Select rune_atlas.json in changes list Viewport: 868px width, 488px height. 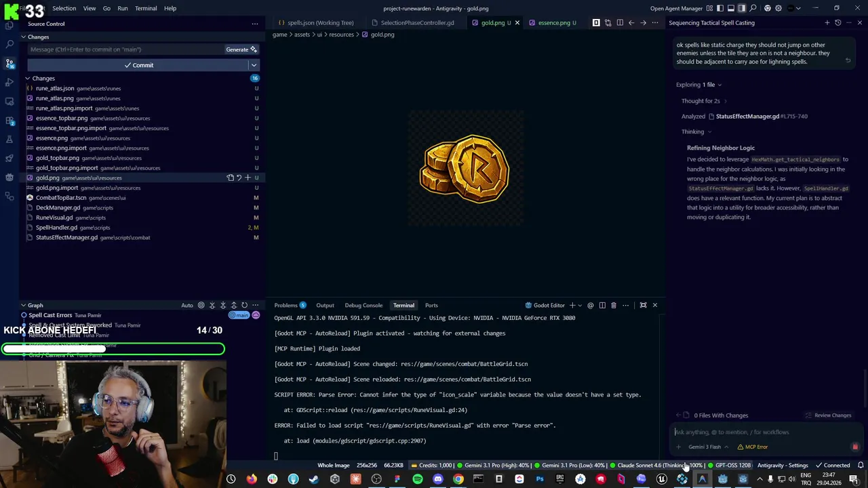[142, 88]
